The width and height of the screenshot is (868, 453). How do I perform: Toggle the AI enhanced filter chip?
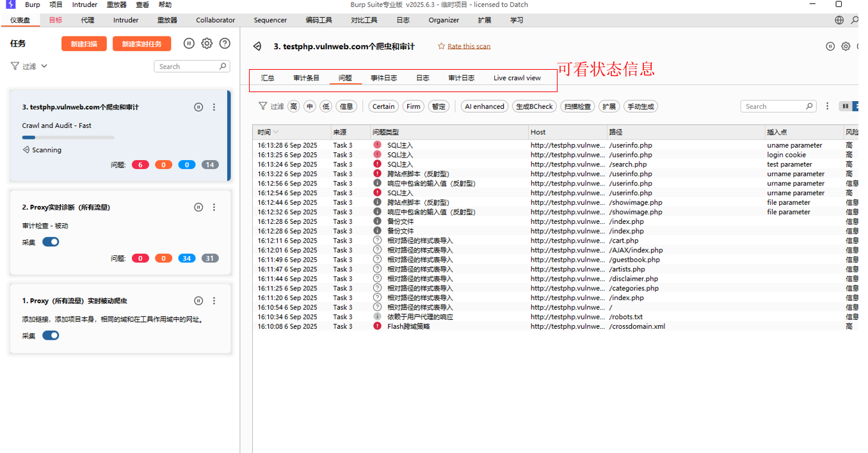pos(485,106)
